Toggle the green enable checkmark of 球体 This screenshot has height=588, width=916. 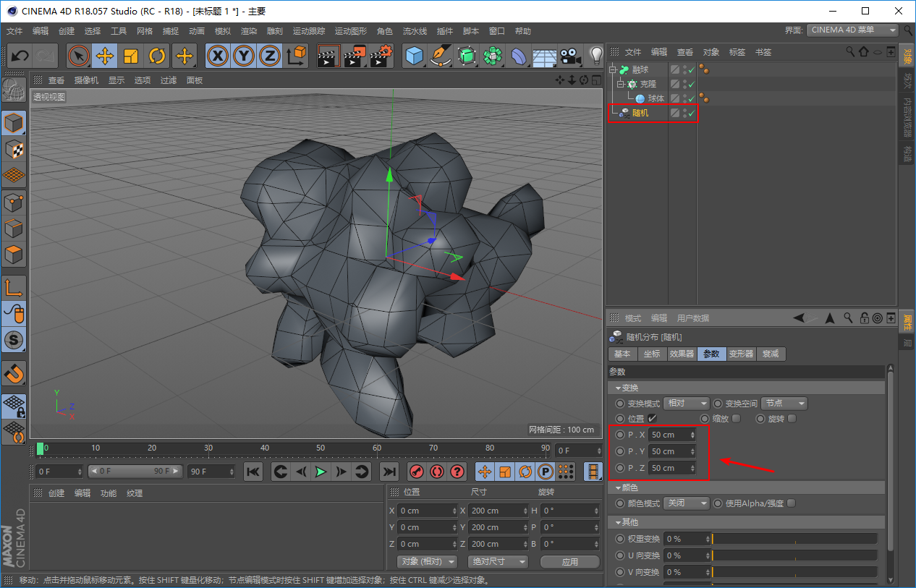(x=692, y=98)
